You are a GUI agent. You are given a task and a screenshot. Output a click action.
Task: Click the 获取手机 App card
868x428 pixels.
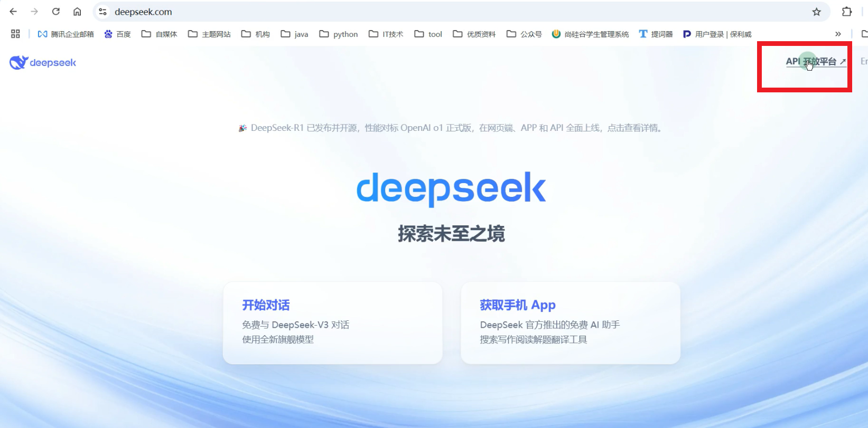(x=570, y=322)
